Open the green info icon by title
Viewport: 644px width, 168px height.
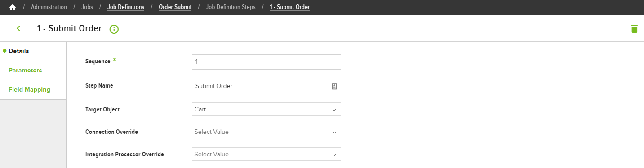click(x=114, y=29)
